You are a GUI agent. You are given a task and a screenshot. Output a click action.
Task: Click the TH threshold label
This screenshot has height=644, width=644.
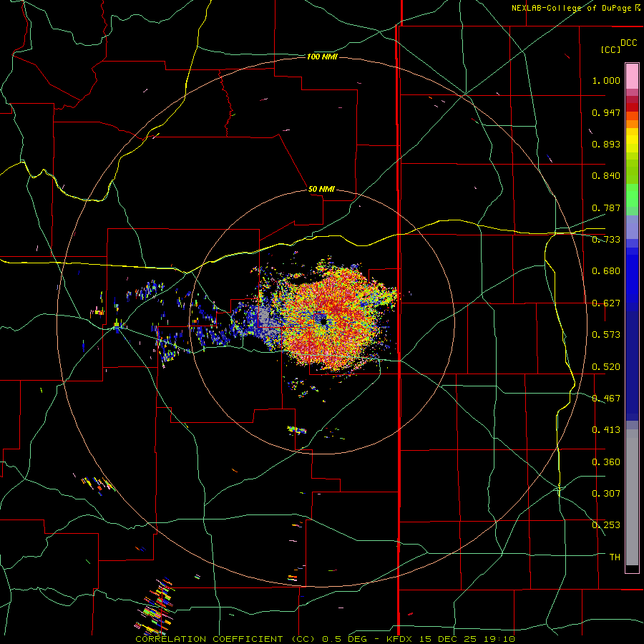click(615, 557)
